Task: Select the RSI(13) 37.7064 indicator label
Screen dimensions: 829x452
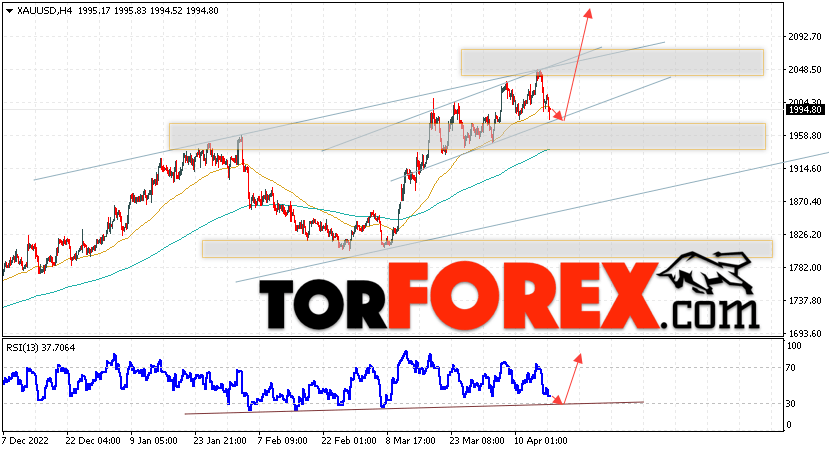Action: click(x=41, y=348)
